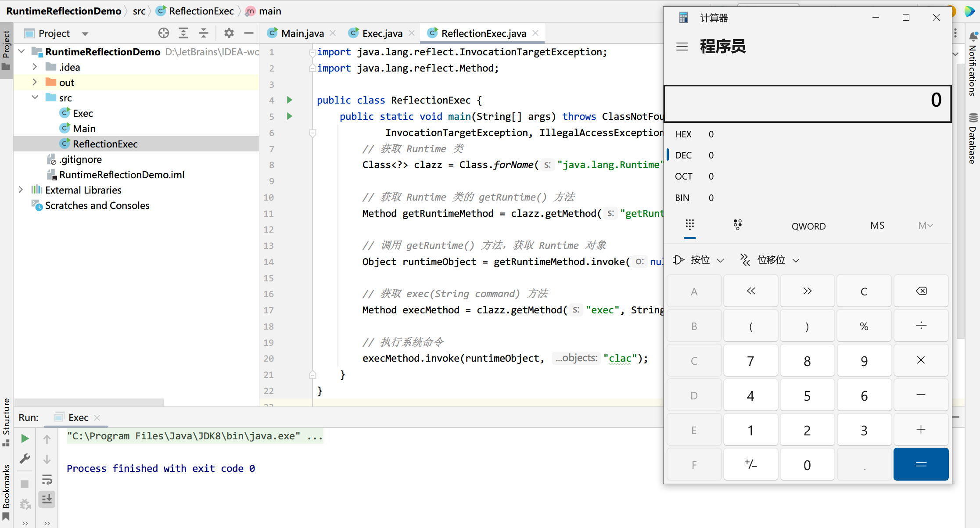Open the Bookmarks side tool window tab

(6, 492)
